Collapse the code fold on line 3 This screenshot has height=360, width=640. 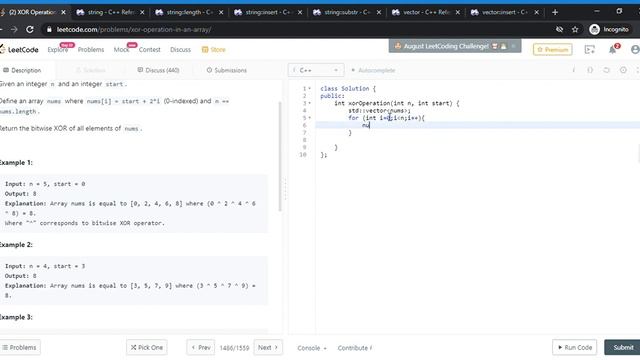310,103
